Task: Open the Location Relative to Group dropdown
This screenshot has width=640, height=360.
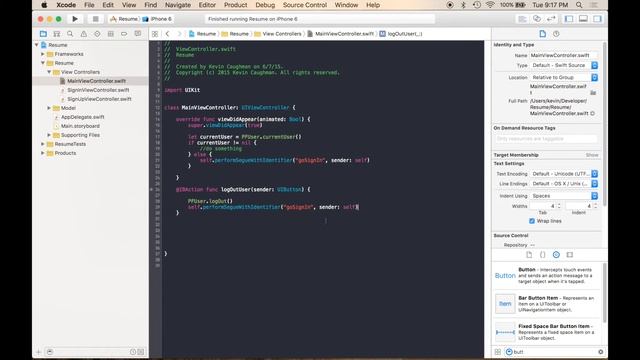Action: pos(564,77)
